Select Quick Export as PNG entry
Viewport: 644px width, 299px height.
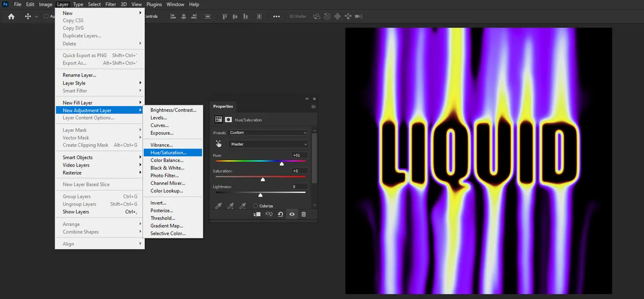[x=100, y=55]
